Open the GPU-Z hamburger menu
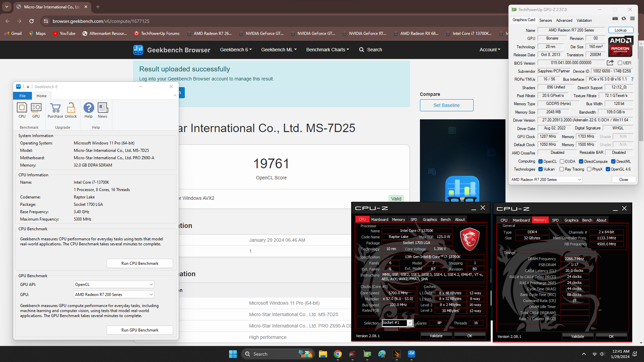644x362 pixels. 632,19
